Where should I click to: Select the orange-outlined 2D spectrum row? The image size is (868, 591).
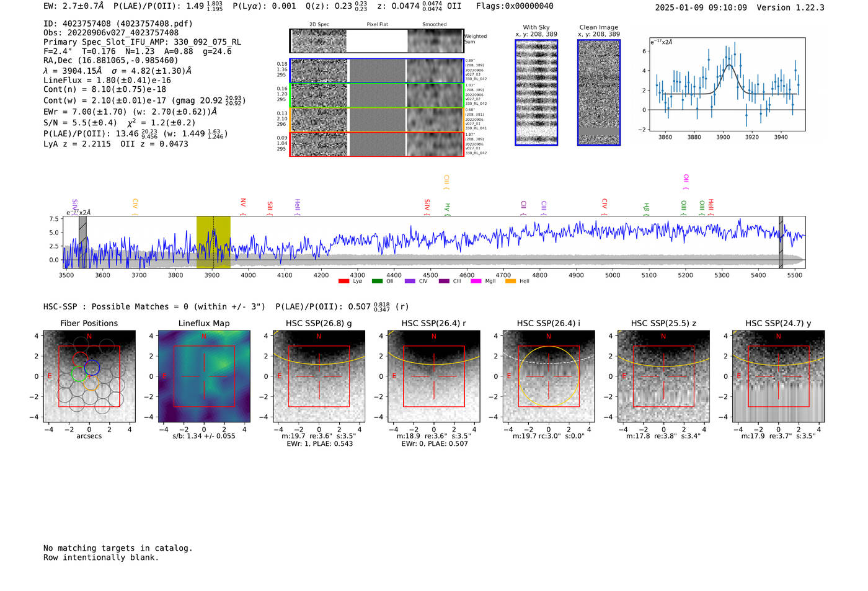pos(376,120)
